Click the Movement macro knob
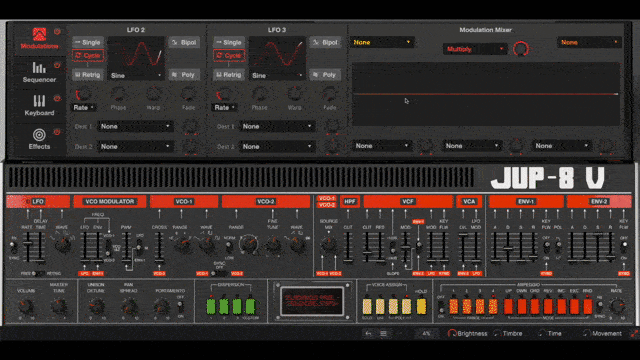640x360 pixels. [586, 333]
